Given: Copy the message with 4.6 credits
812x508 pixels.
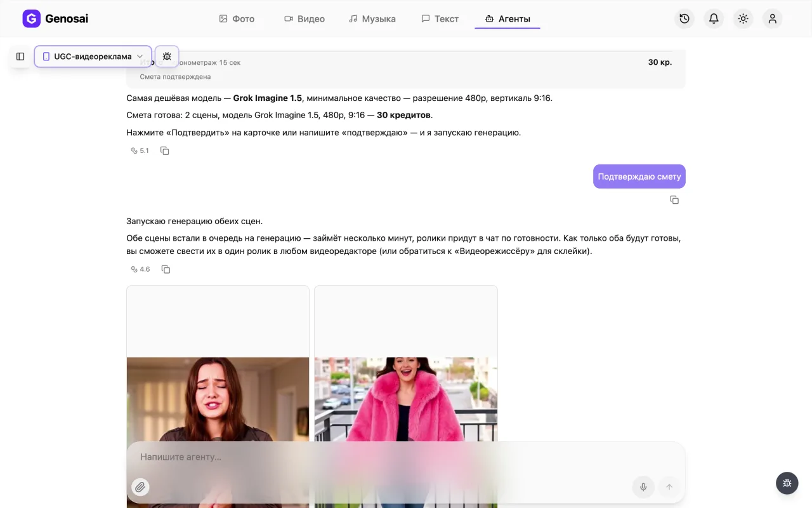Looking at the screenshot, I should 166,269.
